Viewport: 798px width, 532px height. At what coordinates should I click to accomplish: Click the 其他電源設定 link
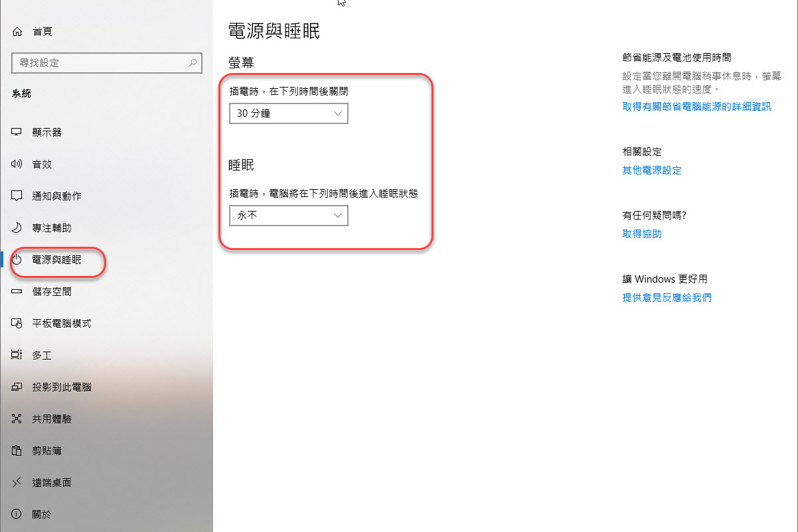click(652, 170)
